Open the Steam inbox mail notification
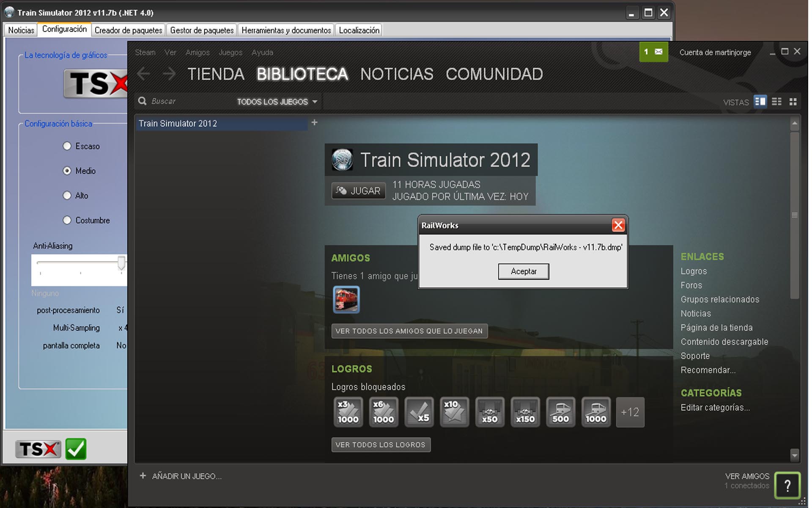812x508 pixels. click(x=653, y=52)
